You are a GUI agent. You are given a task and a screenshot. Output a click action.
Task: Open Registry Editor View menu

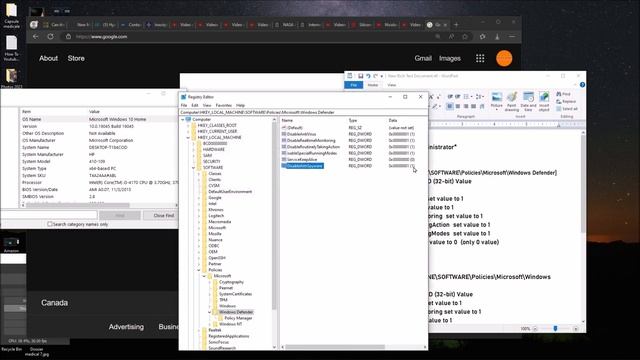tap(207, 105)
